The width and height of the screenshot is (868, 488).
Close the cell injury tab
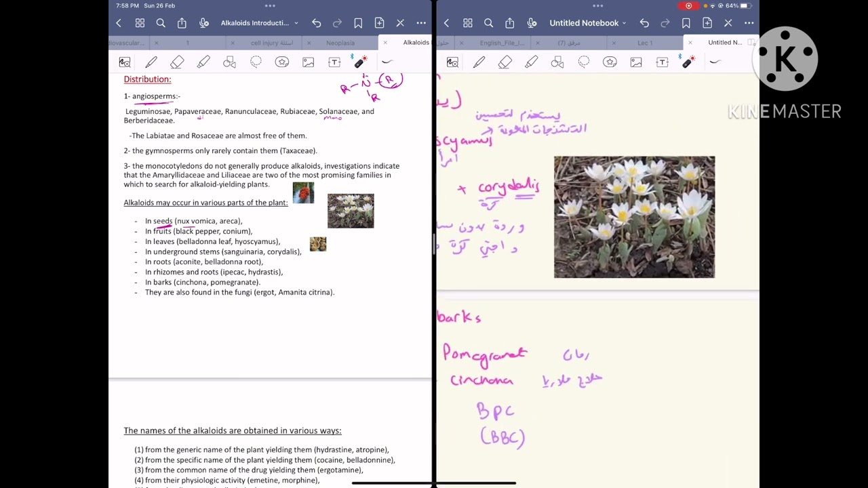click(x=232, y=43)
